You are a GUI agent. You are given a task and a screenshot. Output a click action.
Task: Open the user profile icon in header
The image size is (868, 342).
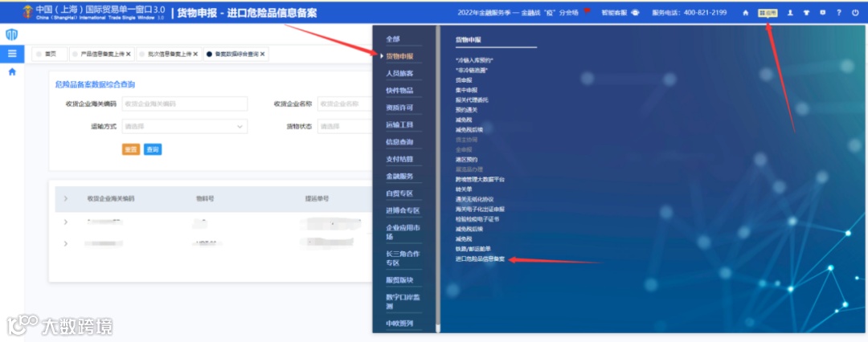(790, 13)
